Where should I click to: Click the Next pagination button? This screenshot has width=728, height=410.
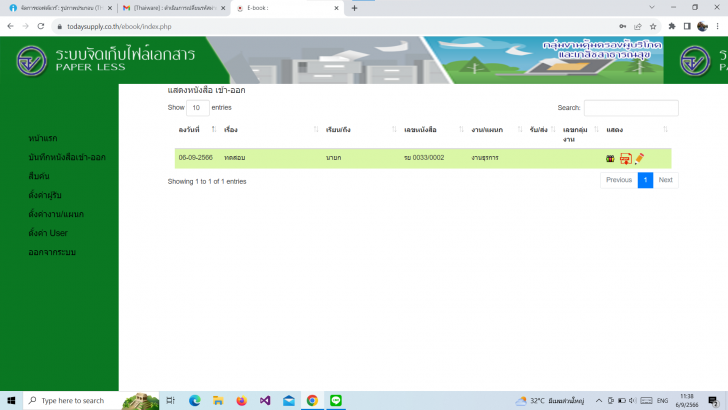(x=665, y=180)
